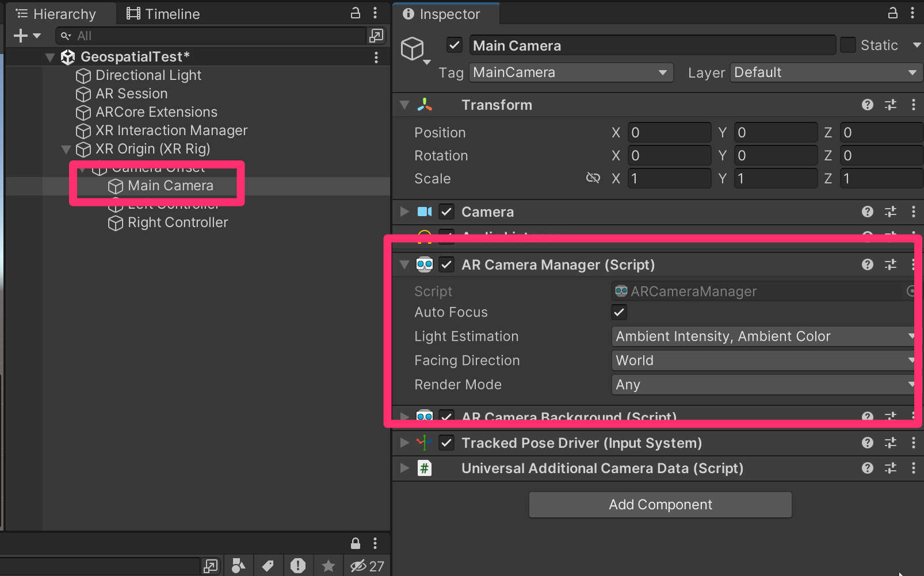Click the scene visibility hidden objects icon
Image resolution: width=924 pixels, height=576 pixels.
click(366, 566)
